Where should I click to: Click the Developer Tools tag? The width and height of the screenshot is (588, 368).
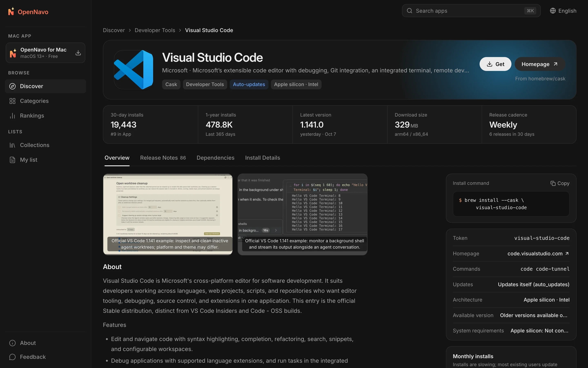click(205, 84)
